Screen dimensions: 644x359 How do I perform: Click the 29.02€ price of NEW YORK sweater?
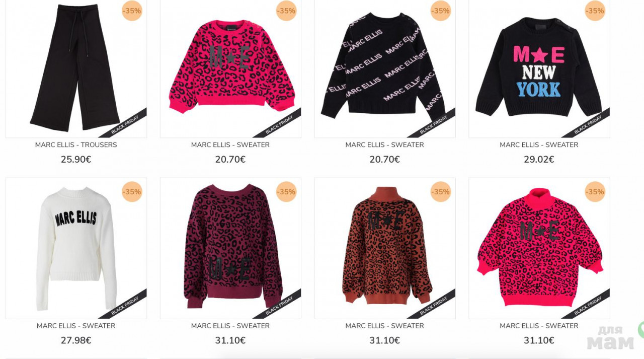tap(539, 160)
